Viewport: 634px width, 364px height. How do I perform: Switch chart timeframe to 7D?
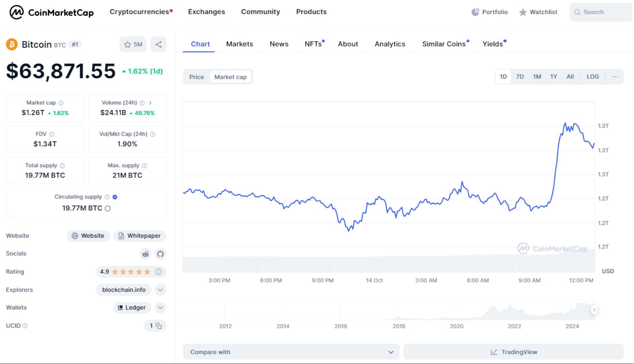click(520, 76)
